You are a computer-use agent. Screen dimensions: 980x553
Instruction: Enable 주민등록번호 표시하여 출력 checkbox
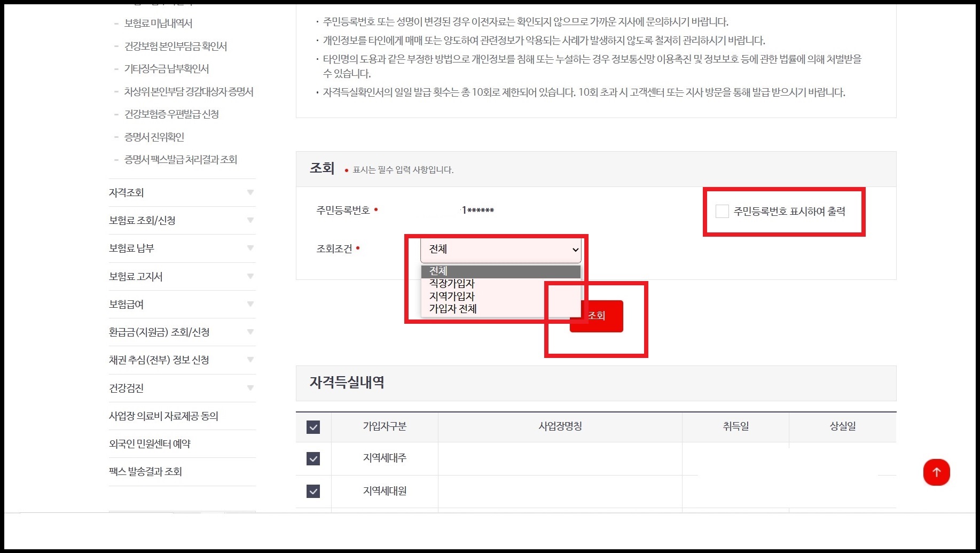pyautogui.click(x=723, y=212)
